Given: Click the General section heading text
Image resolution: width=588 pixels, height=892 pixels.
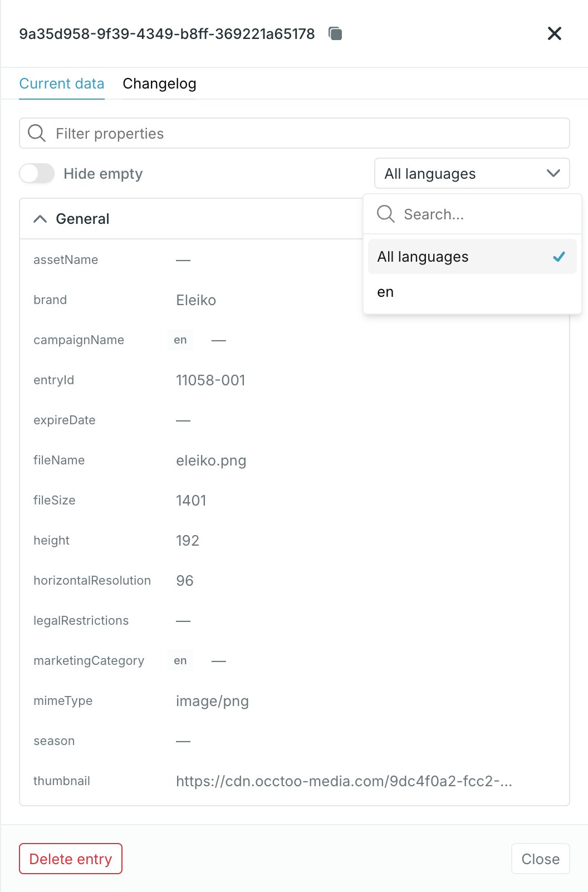Looking at the screenshot, I should [82, 219].
